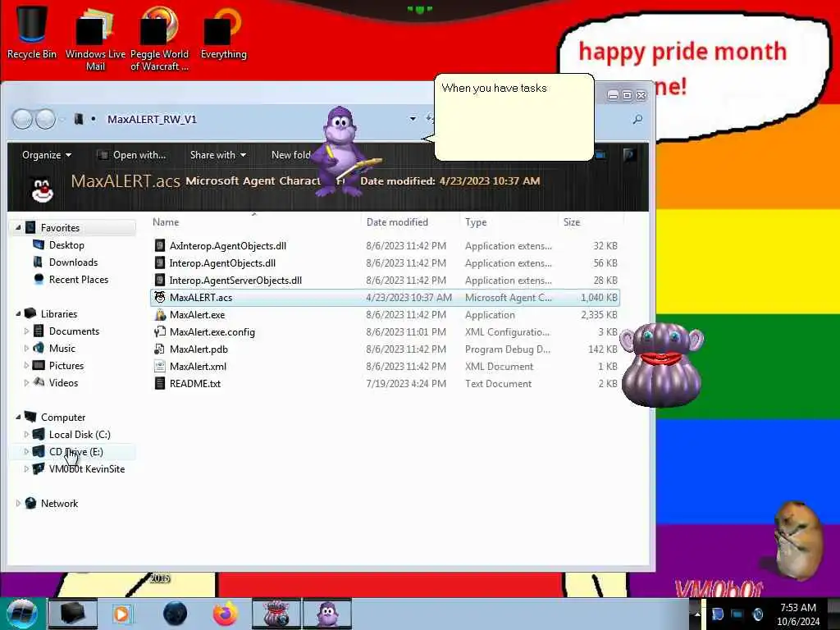Collapse the Libraries tree group
Screen dimensions: 840x630
pos(18,314)
